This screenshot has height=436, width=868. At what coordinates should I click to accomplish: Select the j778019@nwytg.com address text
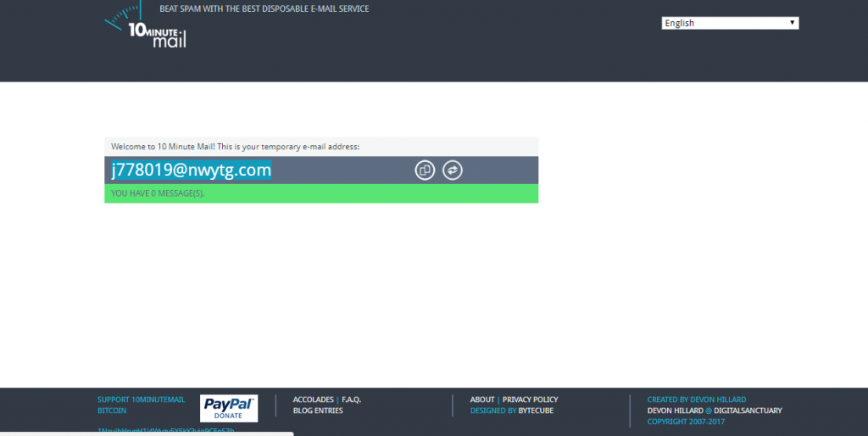[191, 170]
